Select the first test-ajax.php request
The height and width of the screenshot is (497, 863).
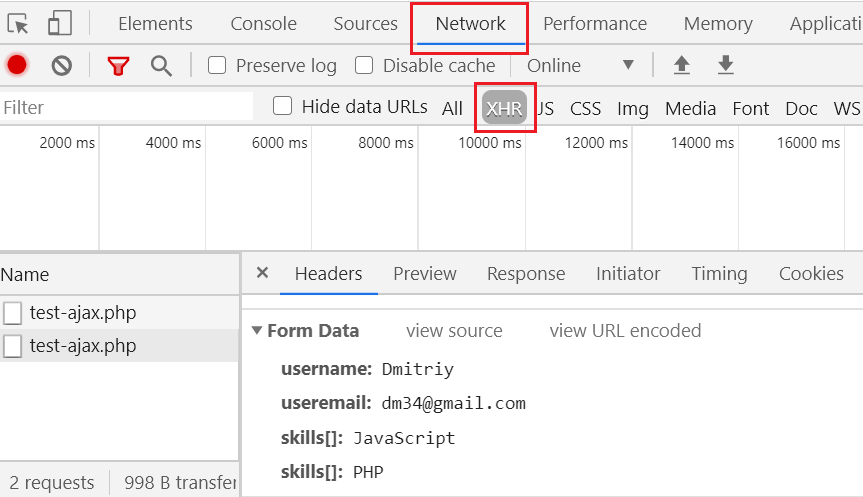point(83,313)
